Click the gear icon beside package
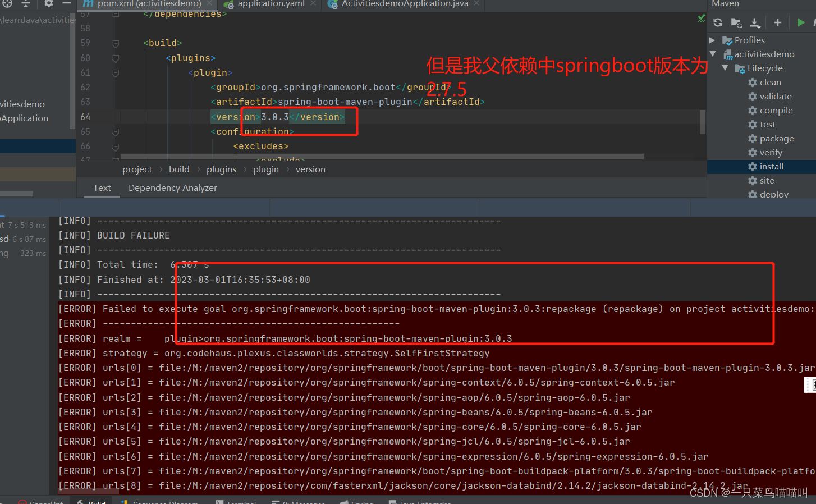 pos(753,139)
